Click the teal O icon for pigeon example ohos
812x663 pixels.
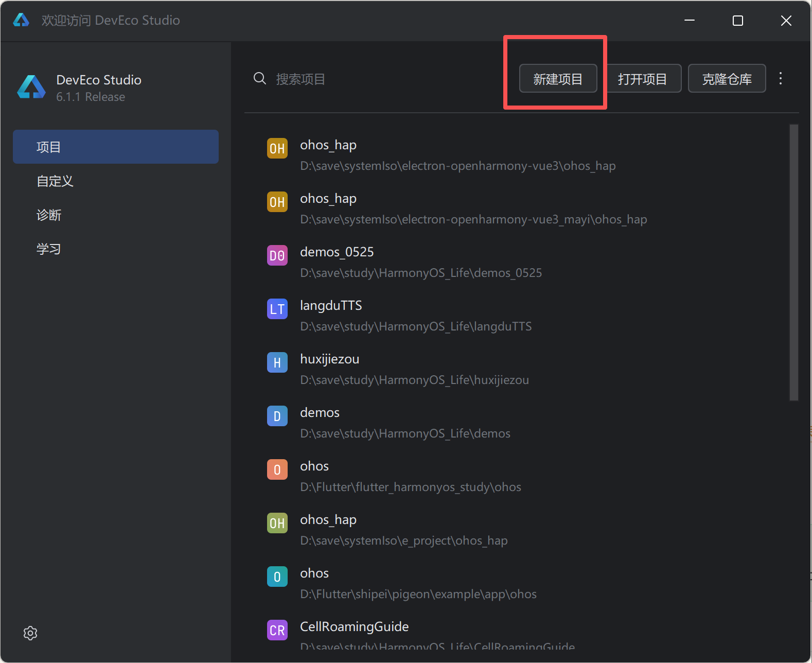coord(277,577)
